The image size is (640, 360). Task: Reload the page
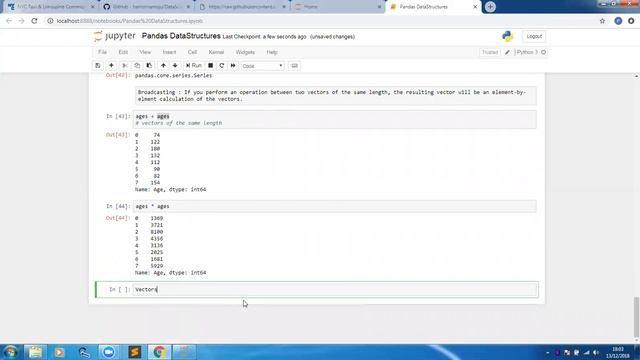[x=34, y=21]
